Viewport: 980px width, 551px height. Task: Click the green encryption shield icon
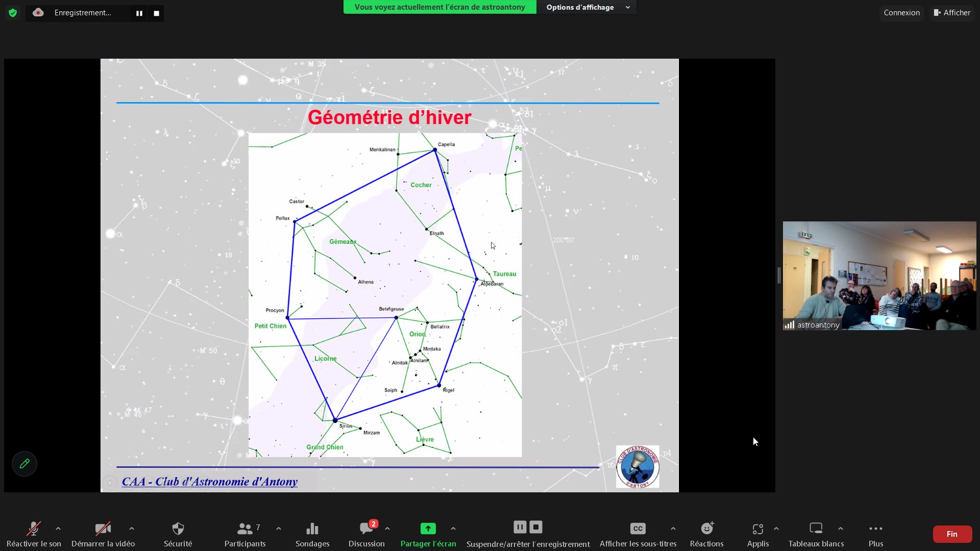click(13, 13)
